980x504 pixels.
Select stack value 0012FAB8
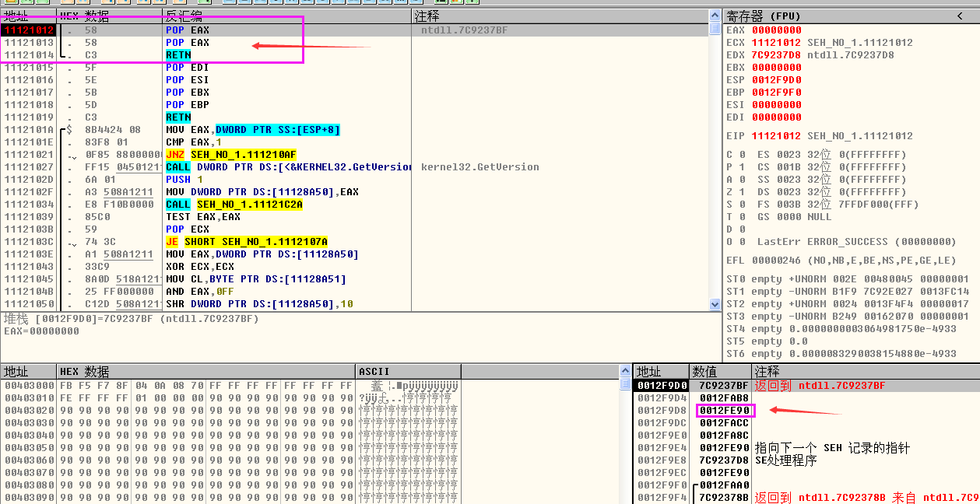(724, 397)
